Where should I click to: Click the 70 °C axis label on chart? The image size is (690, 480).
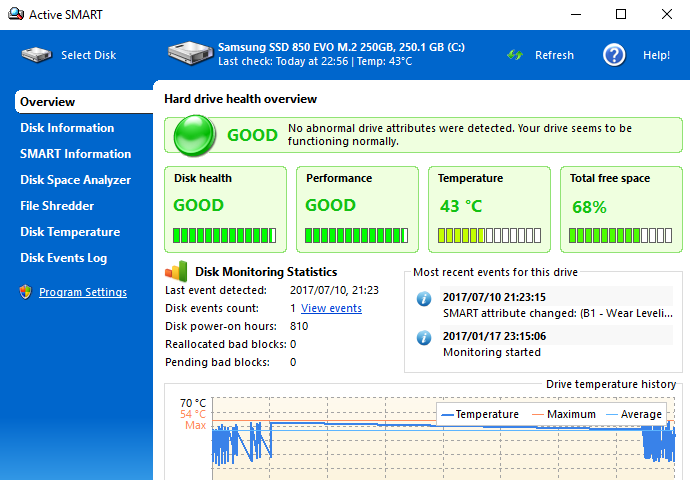pos(193,403)
